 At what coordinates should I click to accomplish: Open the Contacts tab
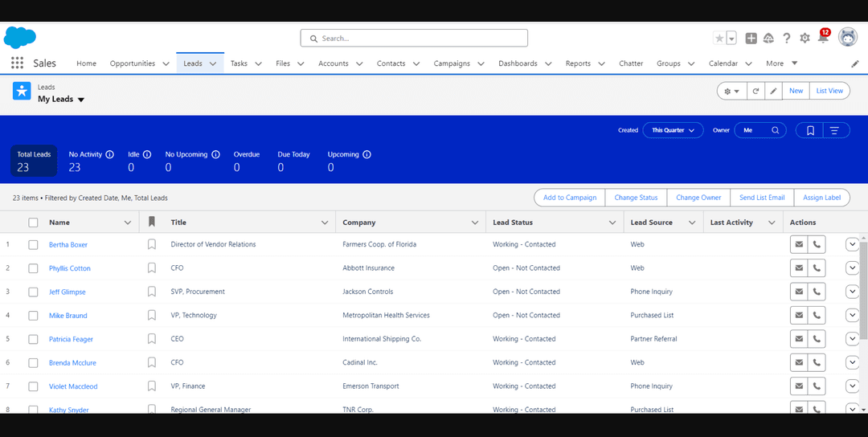pos(391,63)
